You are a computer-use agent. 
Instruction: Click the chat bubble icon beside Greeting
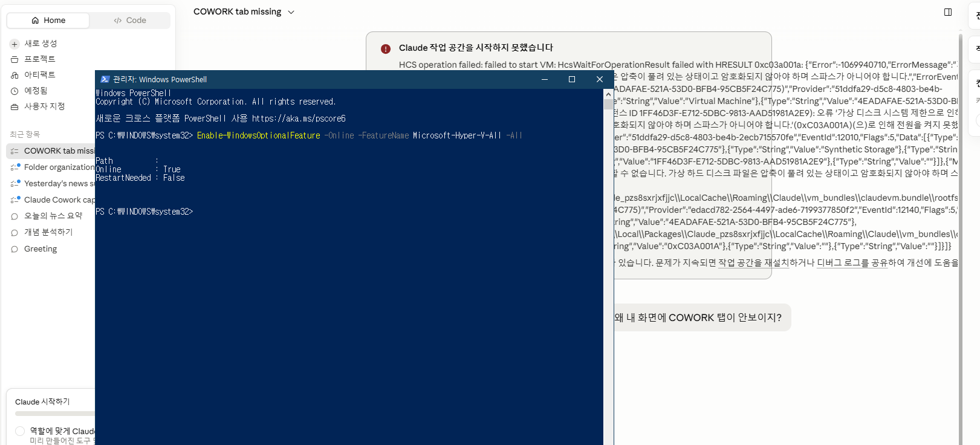point(15,249)
